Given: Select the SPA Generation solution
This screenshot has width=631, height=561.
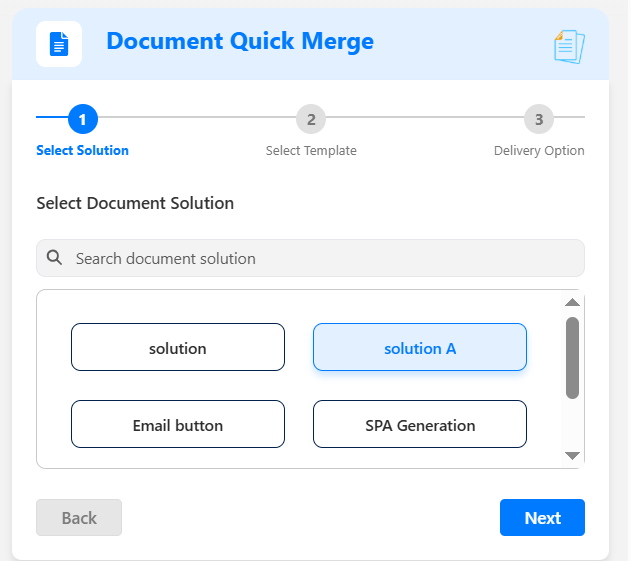Looking at the screenshot, I should [x=420, y=424].
